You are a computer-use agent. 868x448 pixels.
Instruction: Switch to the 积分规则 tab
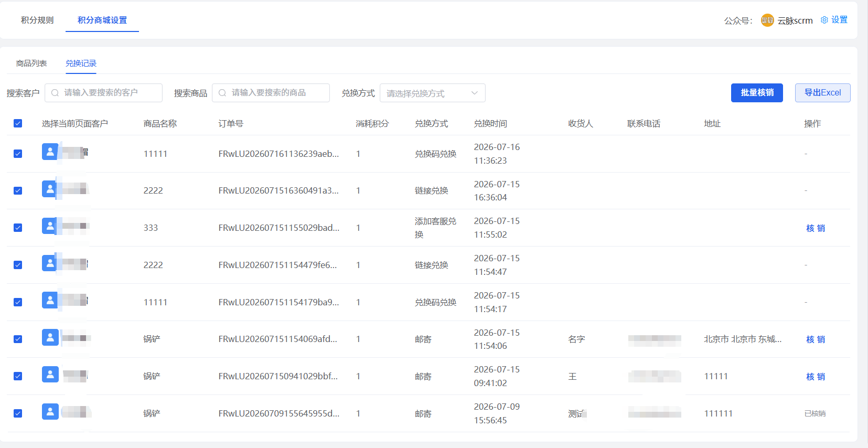[37, 20]
